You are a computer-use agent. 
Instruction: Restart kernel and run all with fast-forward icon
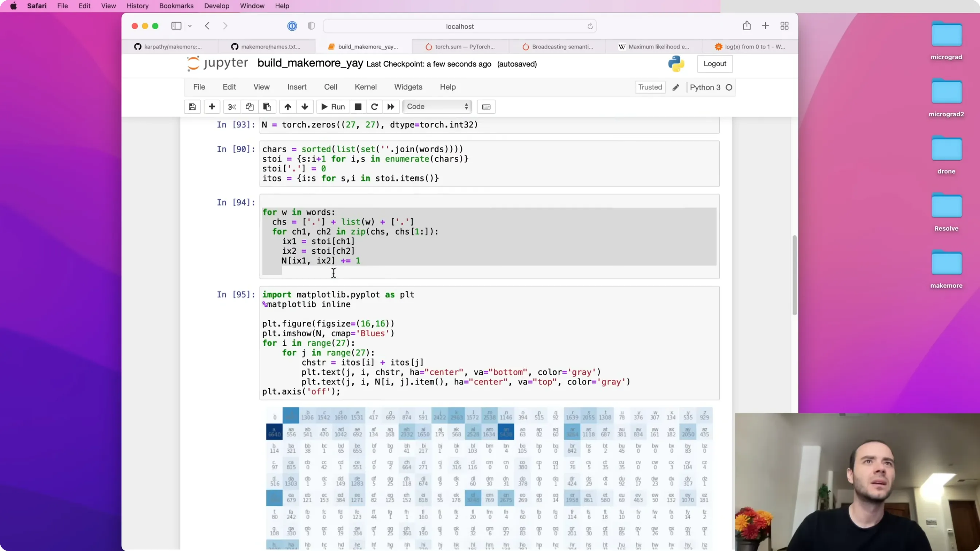pyautogui.click(x=391, y=107)
